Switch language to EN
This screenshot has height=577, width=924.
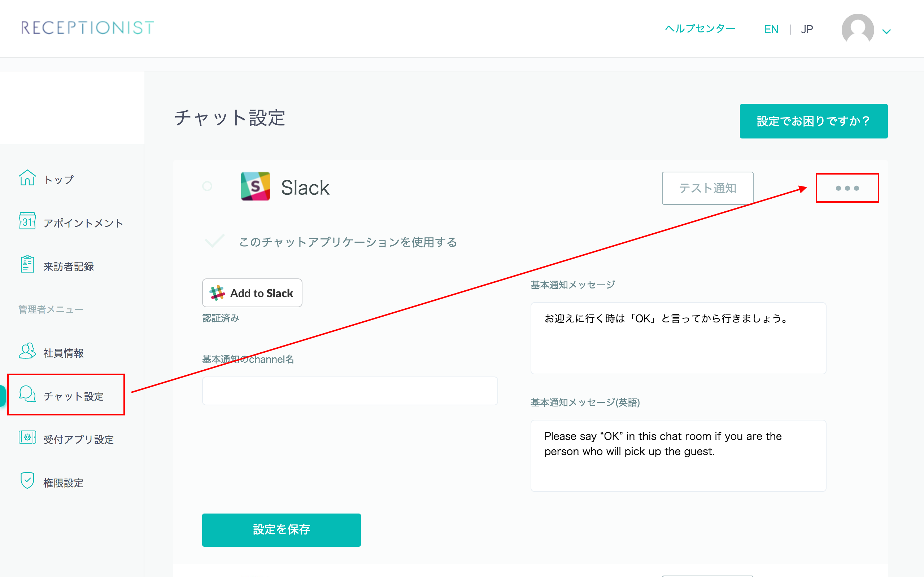click(771, 29)
